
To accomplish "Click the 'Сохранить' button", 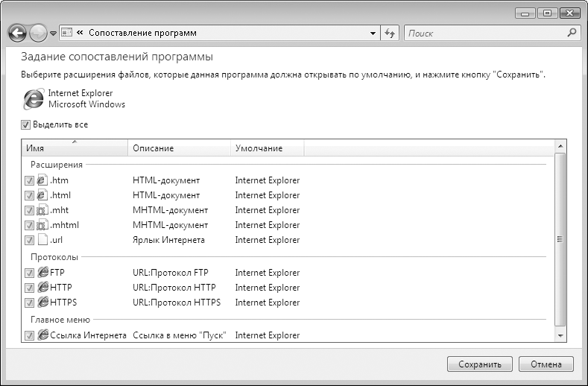I will pyautogui.click(x=480, y=364).
